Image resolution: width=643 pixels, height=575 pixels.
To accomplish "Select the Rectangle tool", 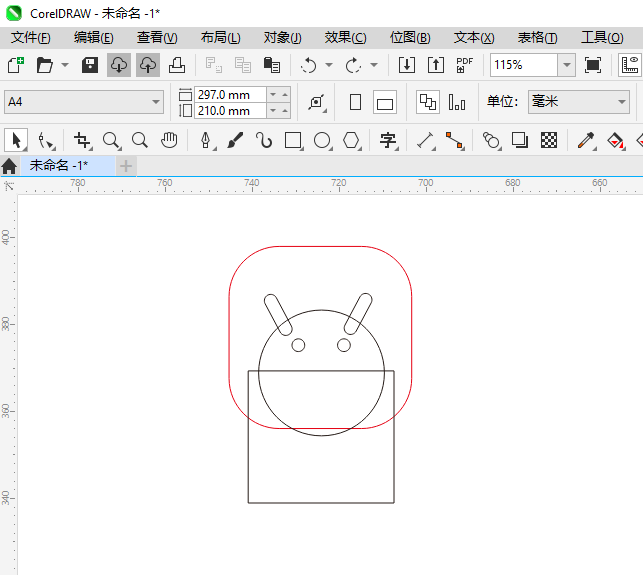I will tap(293, 140).
